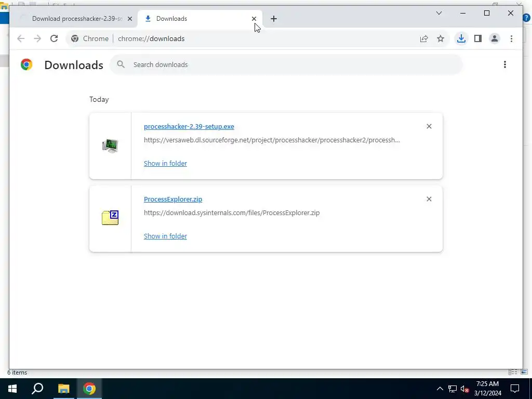Screen dimensions: 532x399
Task: Open the downloads tray icon in the toolbar
Action: coord(461,38)
